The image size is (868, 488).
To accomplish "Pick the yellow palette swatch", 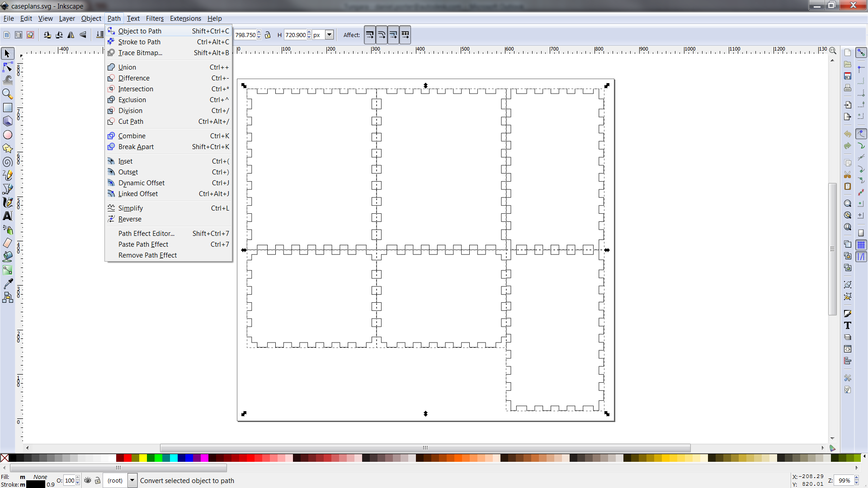I will coord(143,458).
